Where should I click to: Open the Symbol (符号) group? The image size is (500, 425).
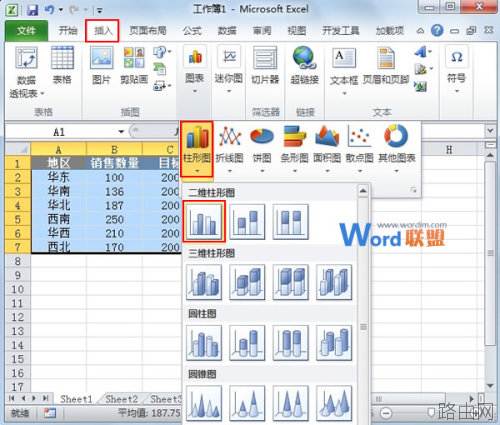(x=456, y=70)
